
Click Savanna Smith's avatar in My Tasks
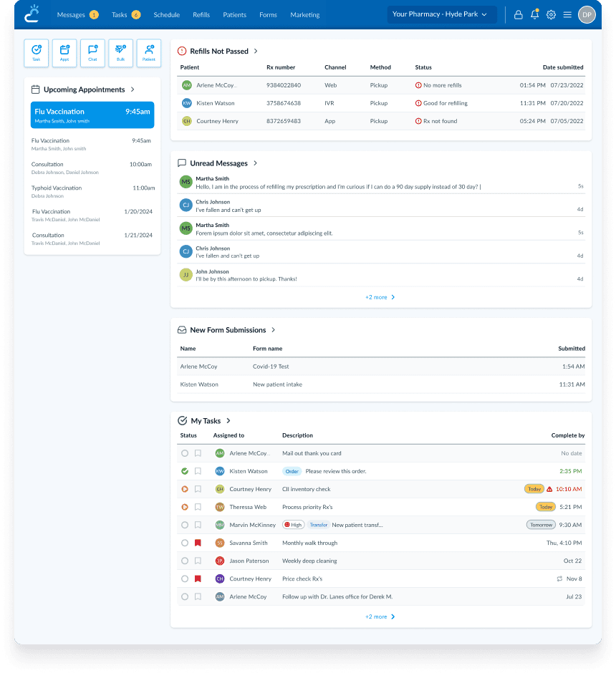[220, 543]
